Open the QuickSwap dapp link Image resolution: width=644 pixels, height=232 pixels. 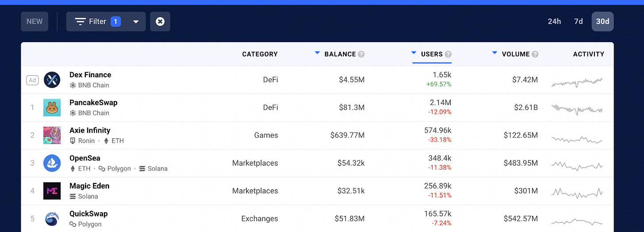tap(88, 214)
